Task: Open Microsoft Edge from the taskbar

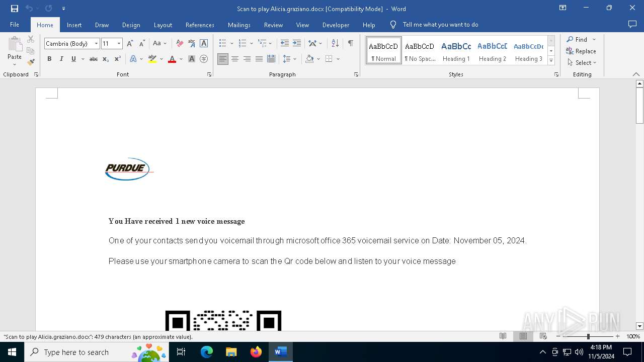Action: click(207, 352)
